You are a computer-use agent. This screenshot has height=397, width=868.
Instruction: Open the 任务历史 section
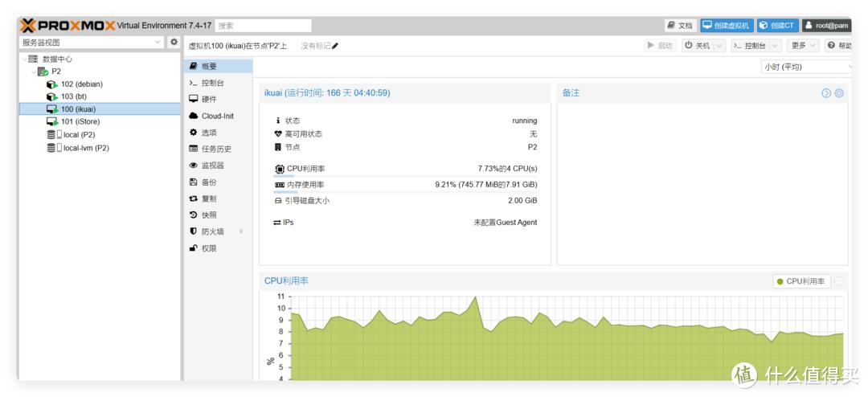[x=218, y=149]
